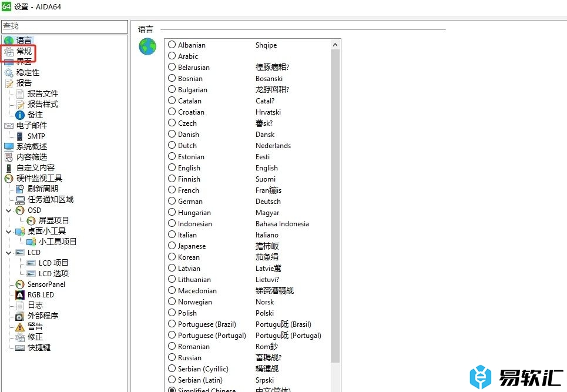Select the French radio button
Screen dimensions: 567x392
click(x=172, y=190)
